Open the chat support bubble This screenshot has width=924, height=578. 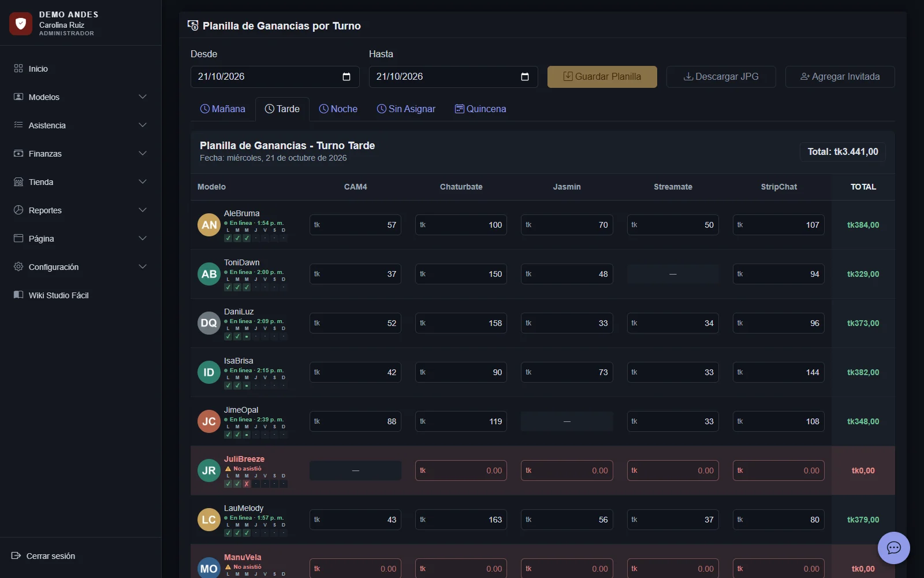893,547
